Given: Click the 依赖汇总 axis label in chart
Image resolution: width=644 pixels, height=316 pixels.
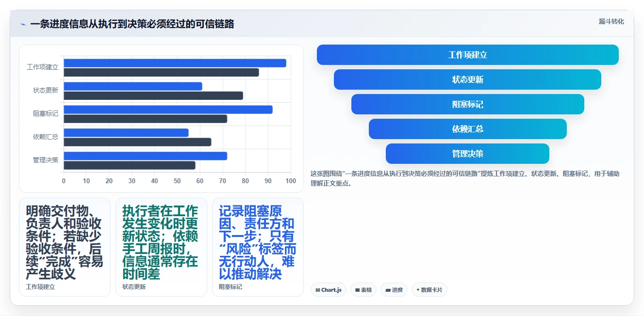Looking at the screenshot, I should 46,137.
